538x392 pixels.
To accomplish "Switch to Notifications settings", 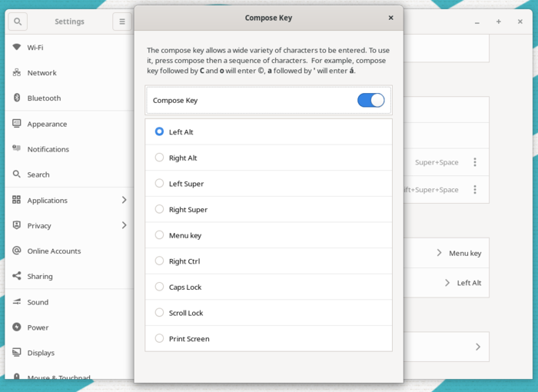I will click(x=69, y=149).
